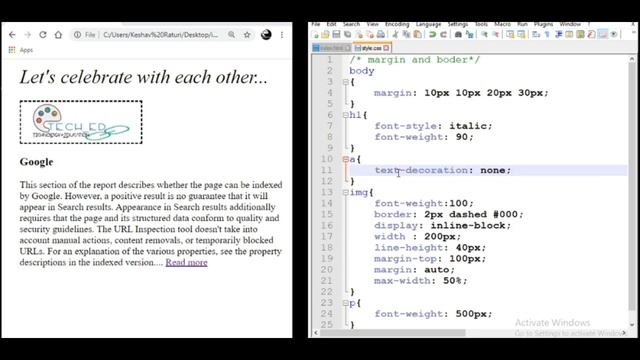Click line 11 text-decoration: none code
Image resolution: width=640 pixels, height=360 pixels.
[442, 170]
